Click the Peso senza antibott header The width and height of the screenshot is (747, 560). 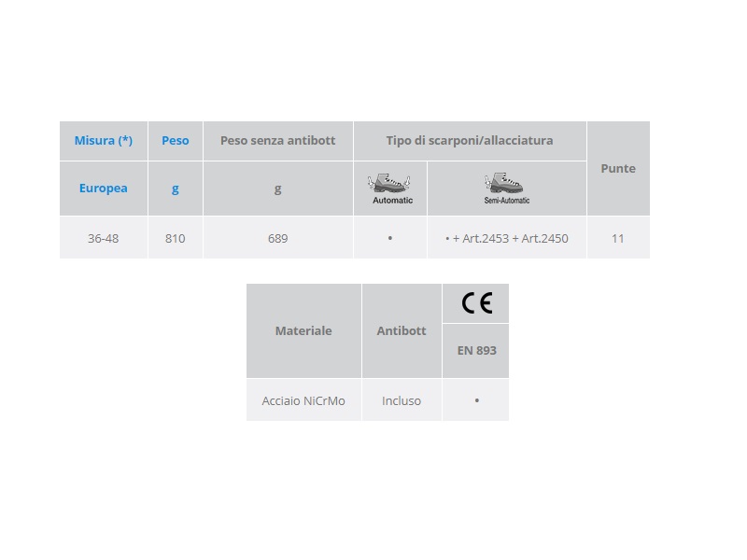pos(277,141)
